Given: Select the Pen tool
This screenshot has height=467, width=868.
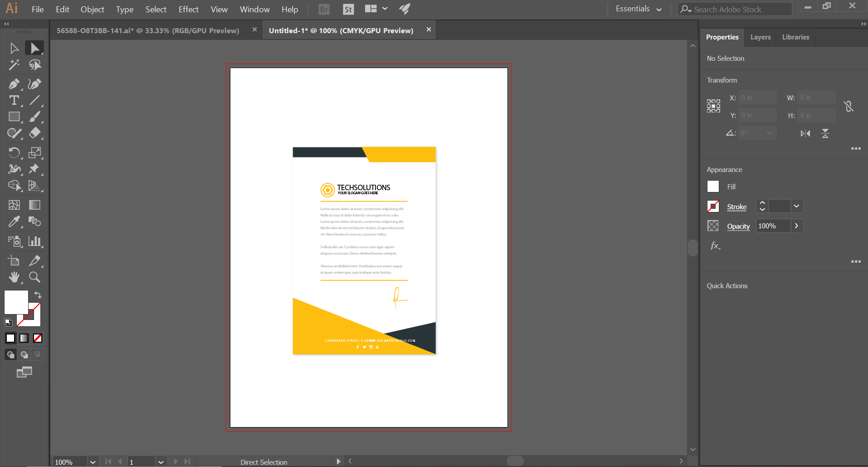Looking at the screenshot, I should coord(14,84).
